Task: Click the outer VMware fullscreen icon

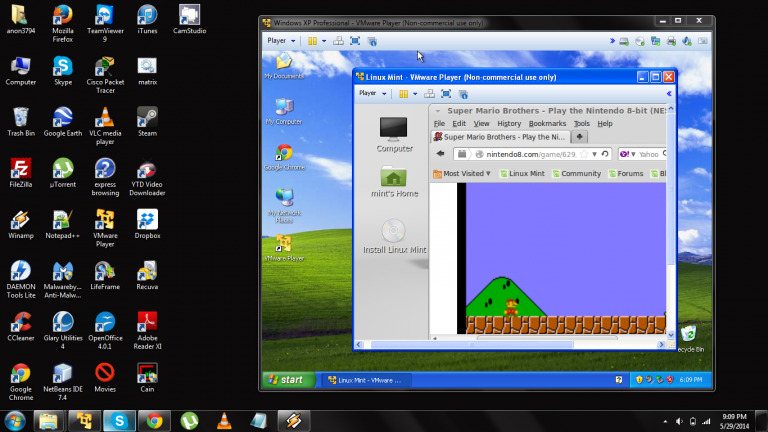Action: coord(355,41)
